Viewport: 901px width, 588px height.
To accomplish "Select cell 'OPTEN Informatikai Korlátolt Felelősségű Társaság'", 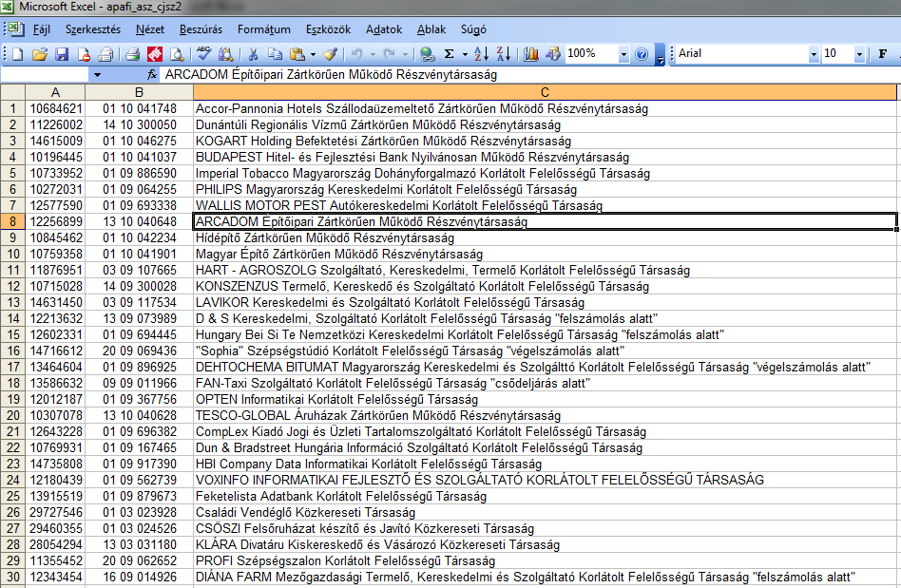I will tap(545, 399).
